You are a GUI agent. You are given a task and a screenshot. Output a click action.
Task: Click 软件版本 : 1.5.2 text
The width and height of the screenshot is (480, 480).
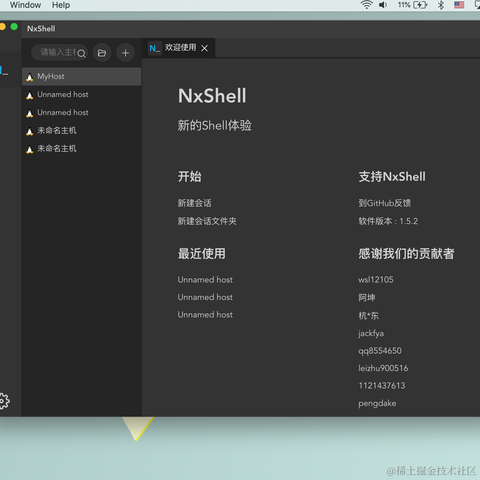click(388, 221)
